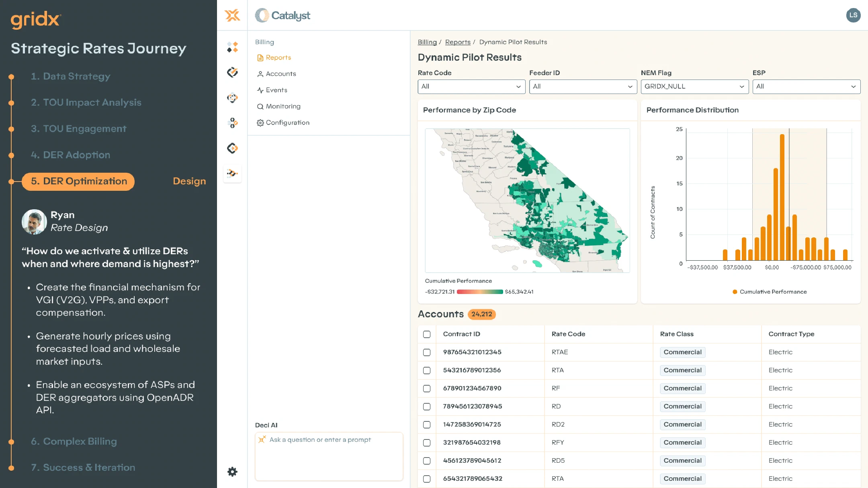Click the check-mark circle app icon in the icon rail
The image size is (868, 488).
point(232,72)
